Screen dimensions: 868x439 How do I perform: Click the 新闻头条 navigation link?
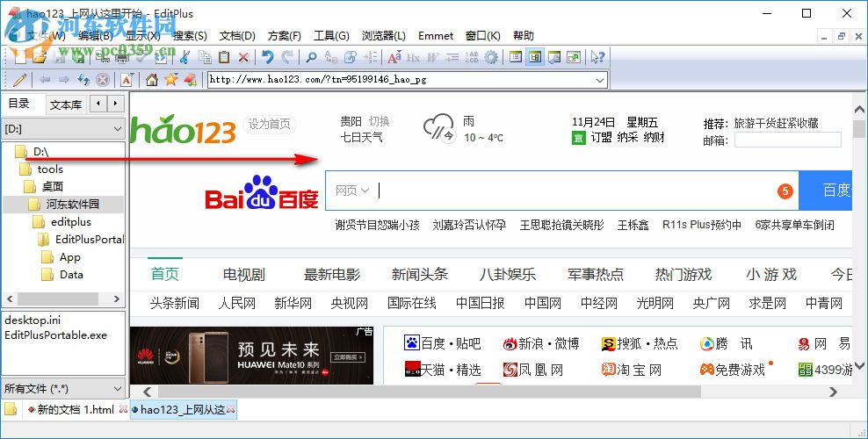pyautogui.click(x=420, y=275)
